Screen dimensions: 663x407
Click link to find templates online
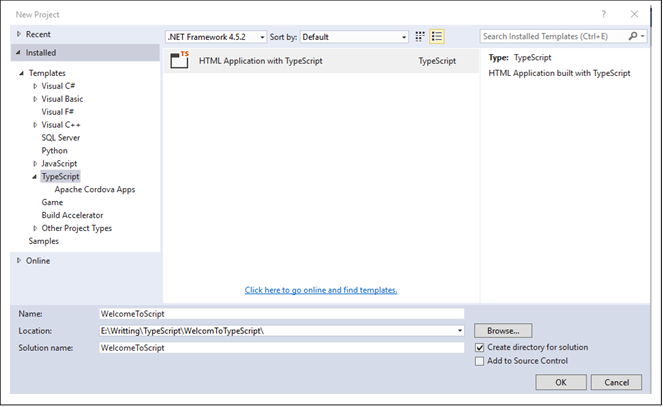(321, 290)
